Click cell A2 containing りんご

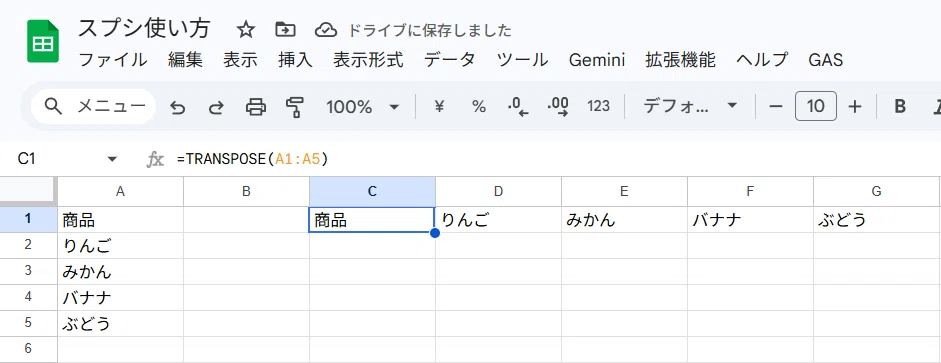point(121,245)
